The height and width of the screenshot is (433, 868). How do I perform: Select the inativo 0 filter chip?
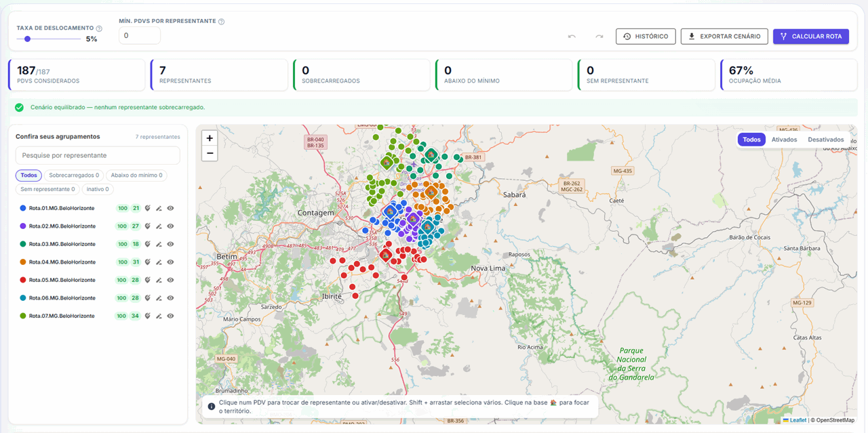tap(98, 190)
